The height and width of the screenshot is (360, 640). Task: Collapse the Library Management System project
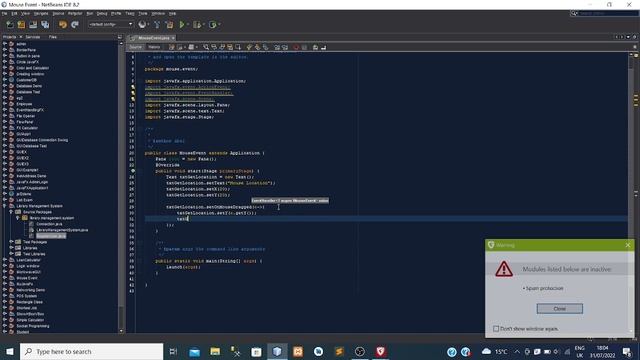[5, 206]
